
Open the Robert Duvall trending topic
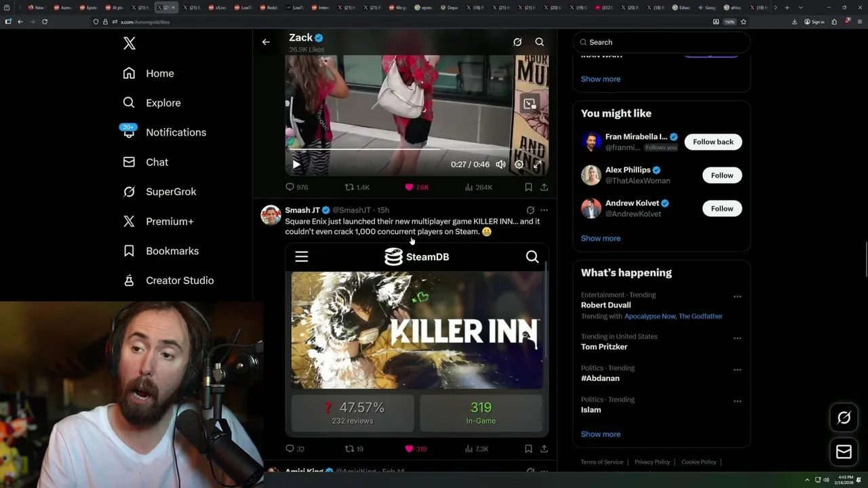click(606, 305)
